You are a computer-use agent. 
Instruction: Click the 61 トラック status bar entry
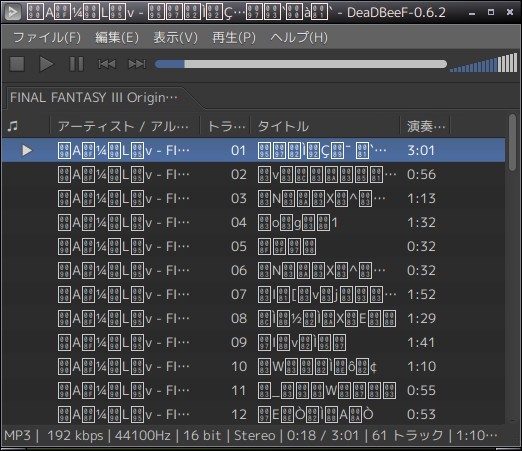[x=407, y=436]
